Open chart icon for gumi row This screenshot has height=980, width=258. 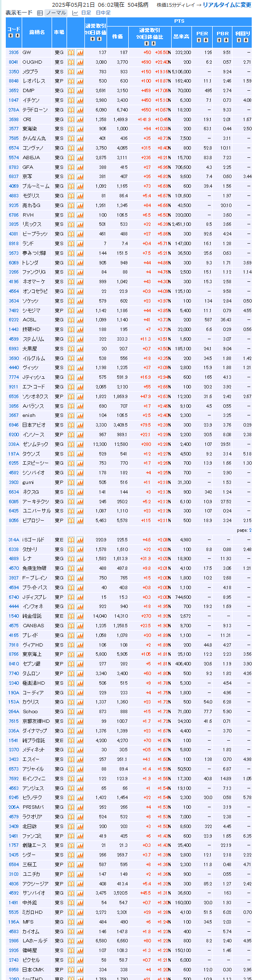[80, 483]
